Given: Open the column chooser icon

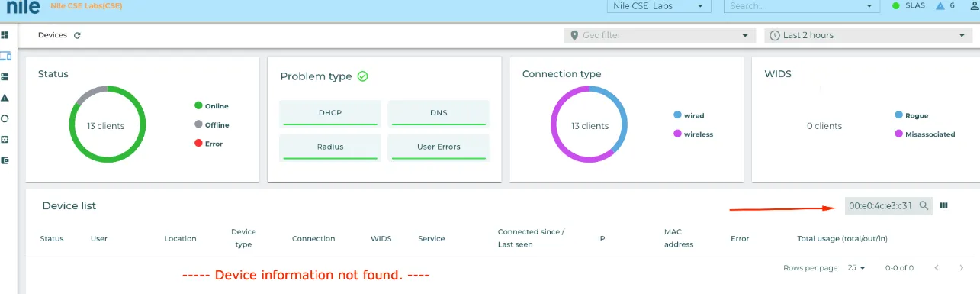Looking at the screenshot, I should [x=944, y=205].
